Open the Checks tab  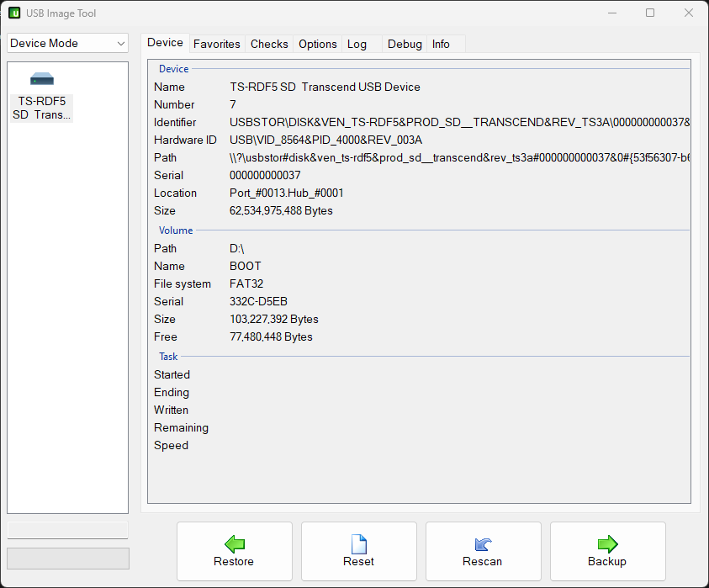[269, 44]
